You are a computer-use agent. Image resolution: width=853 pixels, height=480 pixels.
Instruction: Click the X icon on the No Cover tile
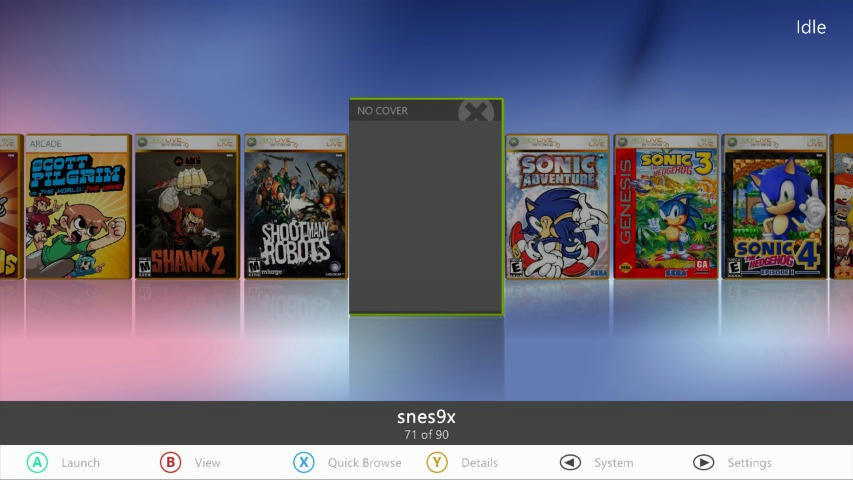pyautogui.click(x=476, y=112)
